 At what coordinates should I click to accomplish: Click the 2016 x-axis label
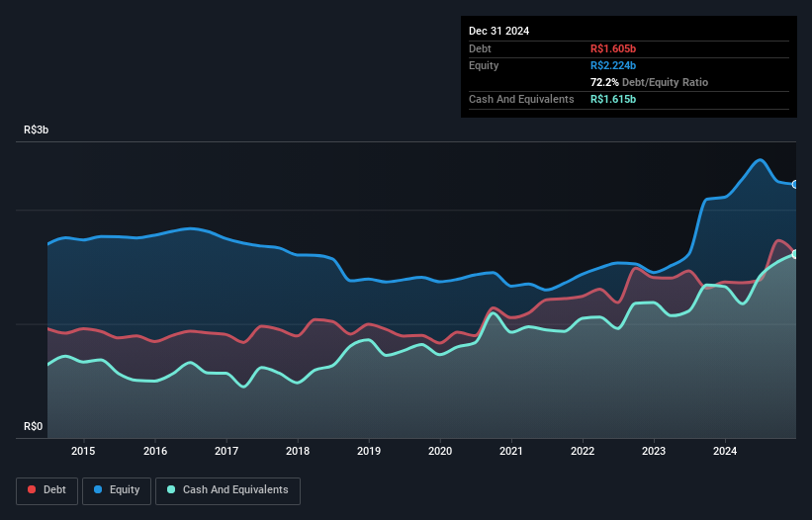click(155, 451)
